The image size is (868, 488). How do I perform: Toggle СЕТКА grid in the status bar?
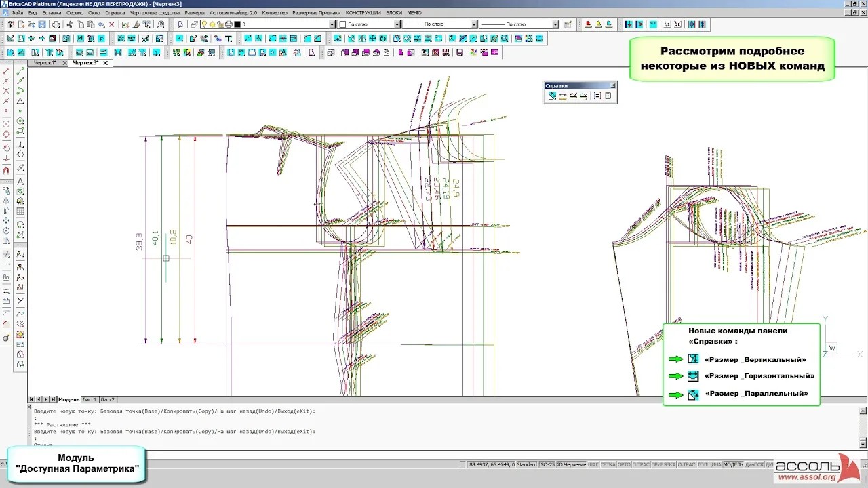[608, 464]
